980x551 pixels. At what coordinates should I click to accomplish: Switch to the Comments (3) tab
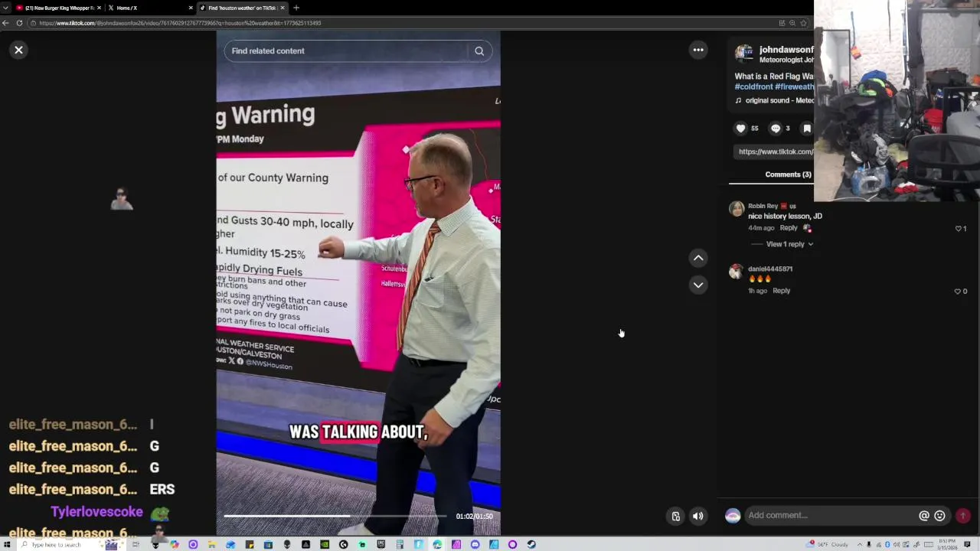788,174
